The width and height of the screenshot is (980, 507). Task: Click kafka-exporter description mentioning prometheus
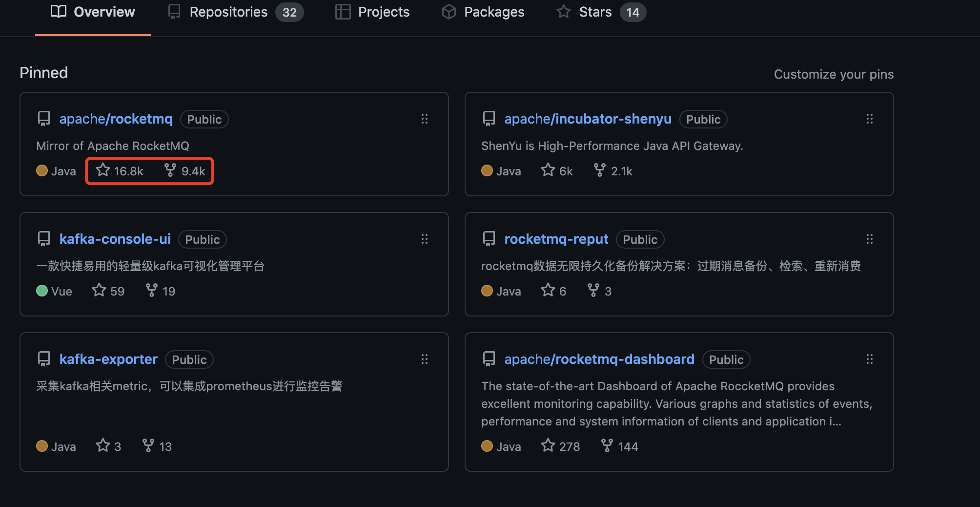[x=189, y=386]
